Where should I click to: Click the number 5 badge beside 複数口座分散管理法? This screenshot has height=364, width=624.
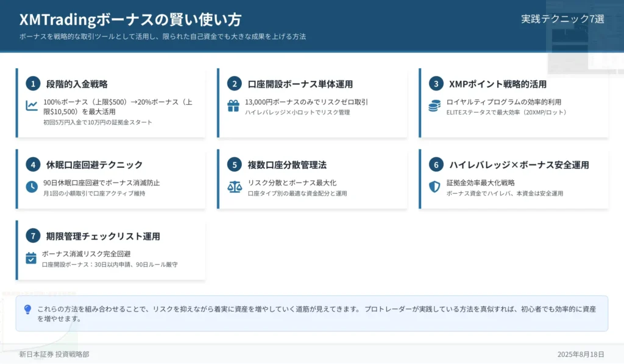point(235,164)
